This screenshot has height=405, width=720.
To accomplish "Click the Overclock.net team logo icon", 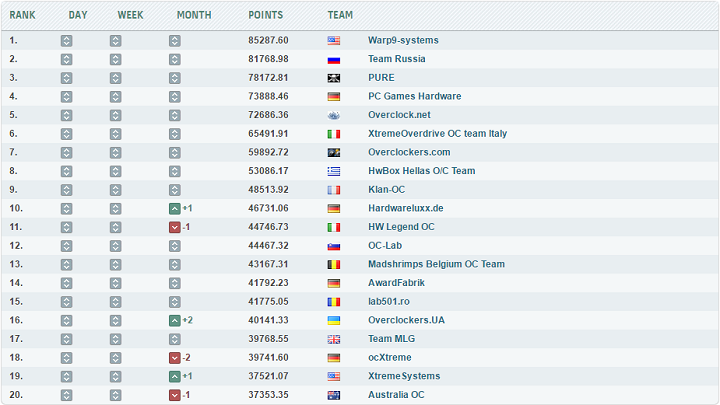I will pos(333,115).
